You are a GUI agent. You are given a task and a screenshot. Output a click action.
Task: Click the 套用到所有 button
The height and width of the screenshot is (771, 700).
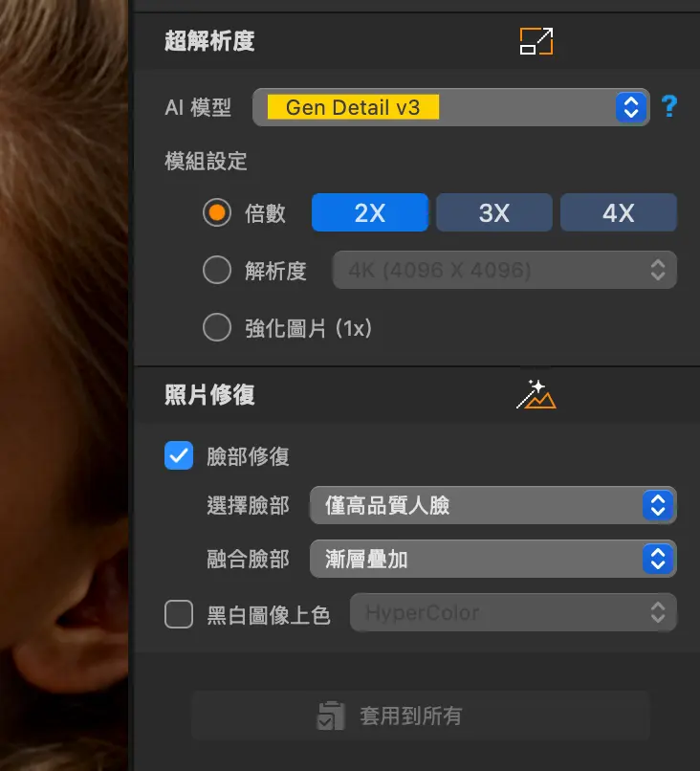420,716
